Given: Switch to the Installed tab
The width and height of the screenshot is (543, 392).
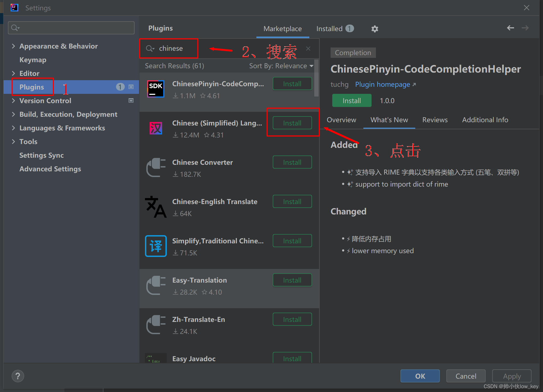Looking at the screenshot, I should (335, 29).
